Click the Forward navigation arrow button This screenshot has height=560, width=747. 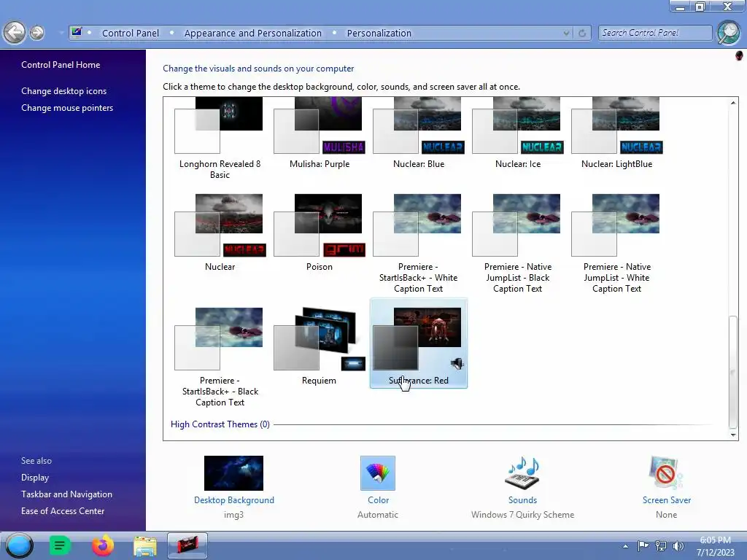(36, 32)
